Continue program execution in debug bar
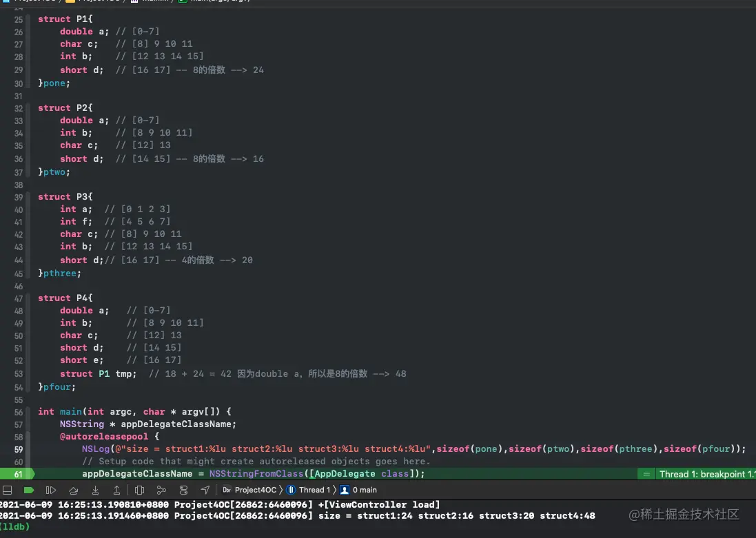The height and width of the screenshot is (538, 756). tap(50, 490)
